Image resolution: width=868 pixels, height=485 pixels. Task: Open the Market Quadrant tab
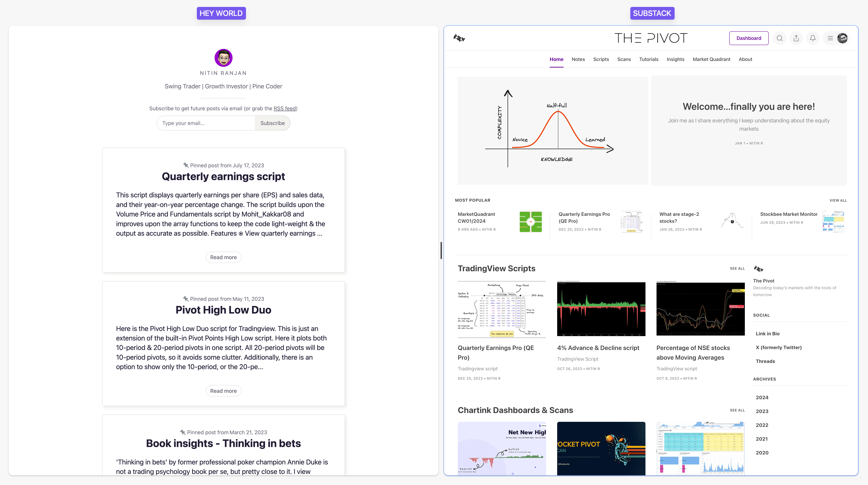click(x=711, y=59)
